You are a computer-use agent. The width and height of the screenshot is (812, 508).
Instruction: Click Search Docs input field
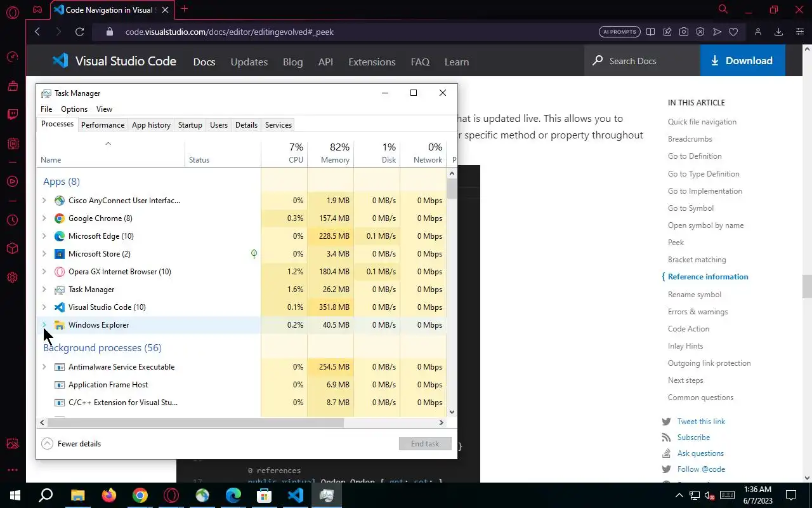pyautogui.click(x=642, y=61)
